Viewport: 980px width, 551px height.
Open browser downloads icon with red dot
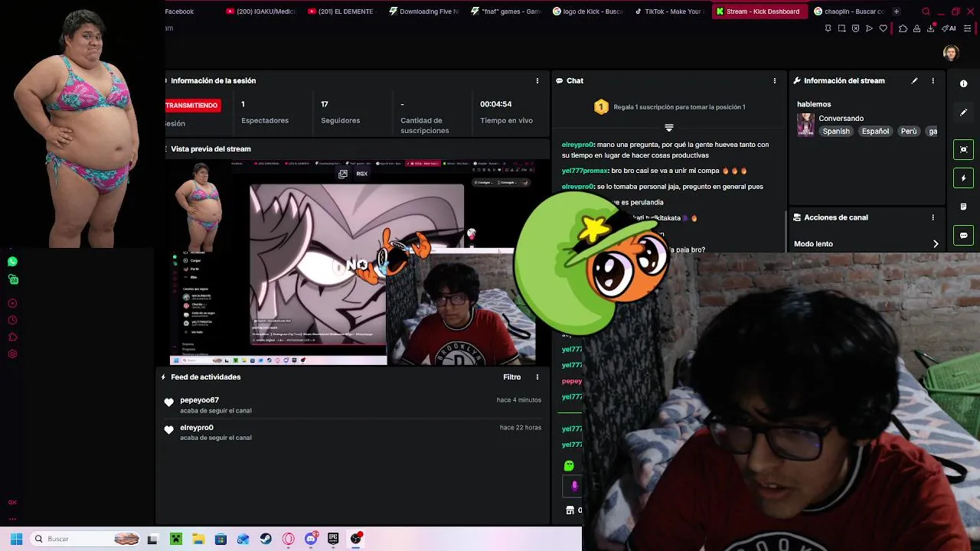[931, 28]
